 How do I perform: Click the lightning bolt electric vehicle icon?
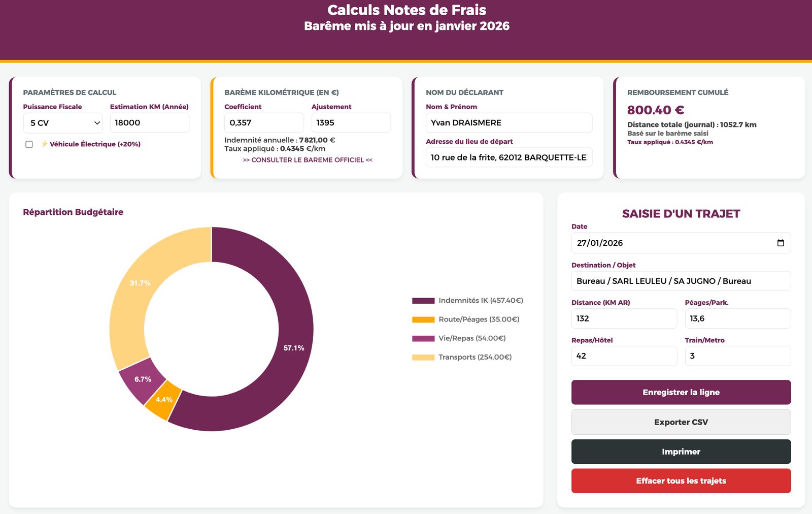point(45,144)
